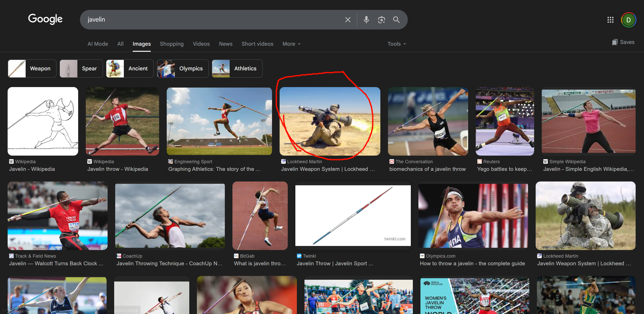Filter results by Weapon chip

click(32, 69)
